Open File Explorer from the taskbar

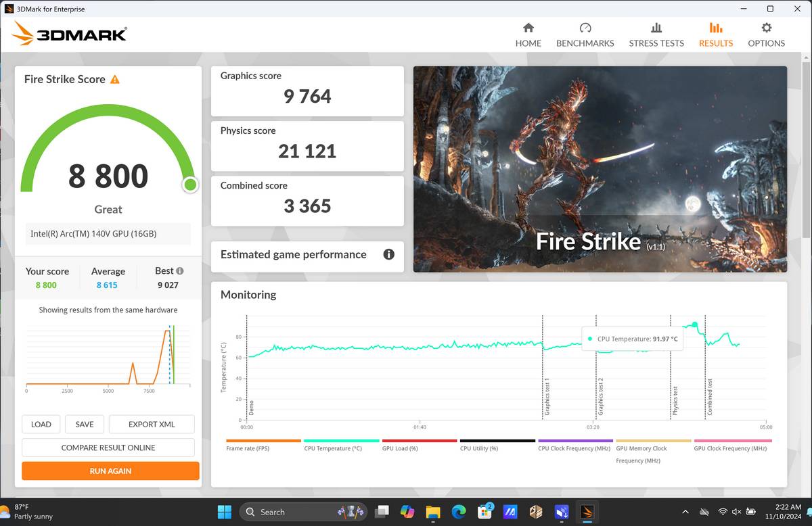433,512
